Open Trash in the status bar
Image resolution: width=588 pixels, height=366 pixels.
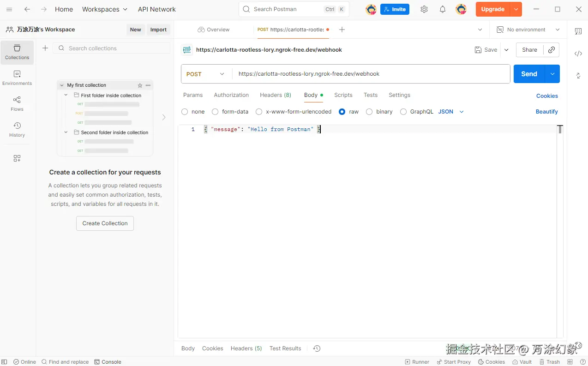tap(549, 362)
